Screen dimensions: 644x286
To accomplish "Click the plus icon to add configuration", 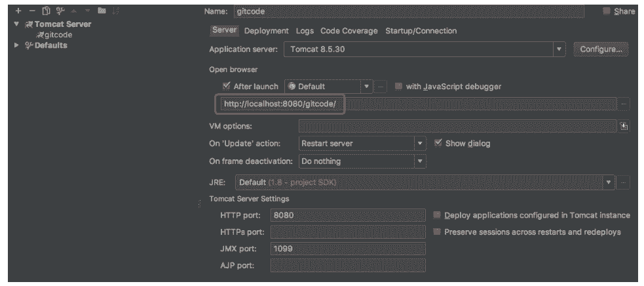I will (18, 12).
